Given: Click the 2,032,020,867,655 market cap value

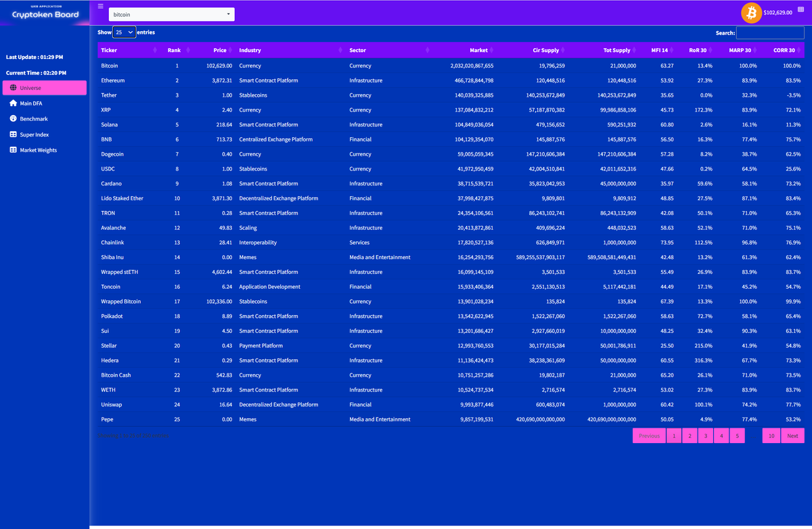Looking at the screenshot, I should point(472,66).
